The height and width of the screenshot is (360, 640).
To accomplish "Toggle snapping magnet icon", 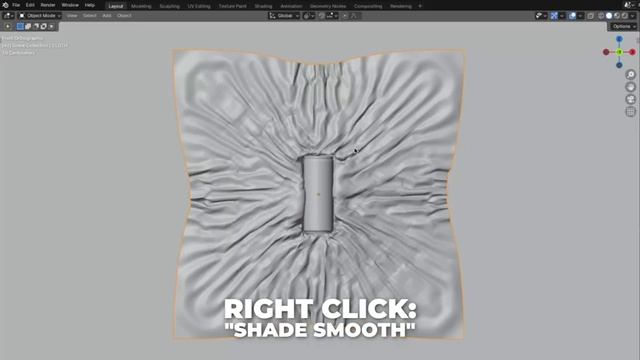I will click(x=322, y=16).
